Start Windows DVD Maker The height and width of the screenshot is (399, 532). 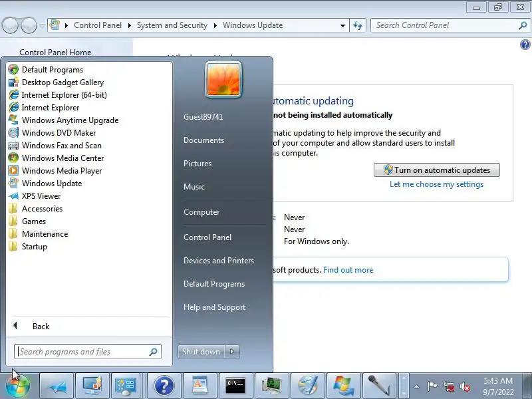click(x=59, y=132)
